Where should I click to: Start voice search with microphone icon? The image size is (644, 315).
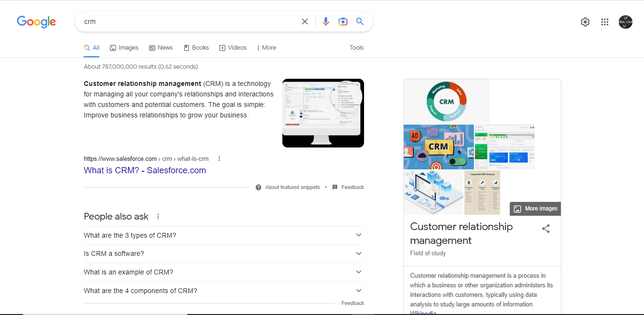click(x=326, y=21)
